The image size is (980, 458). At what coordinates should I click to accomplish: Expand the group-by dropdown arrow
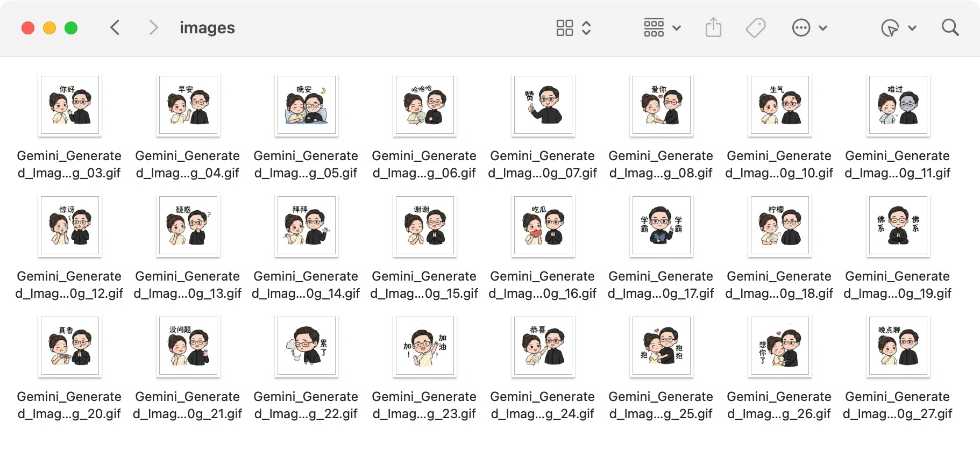point(677,28)
